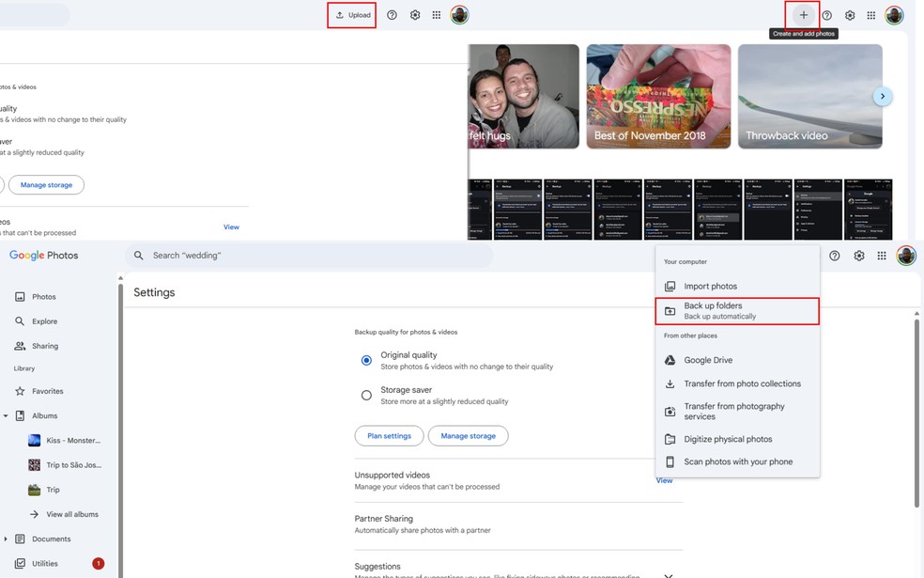Click the next arrow on memories carousel
Screen dimensions: 924x578
pyautogui.click(x=882, y=96)
